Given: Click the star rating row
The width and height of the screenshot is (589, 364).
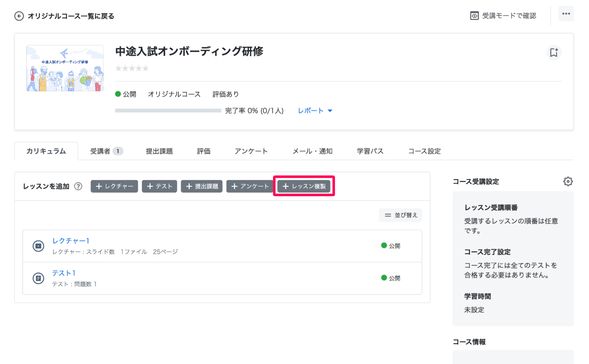Looking at the screenshot, I should click(x=132, y=68).
